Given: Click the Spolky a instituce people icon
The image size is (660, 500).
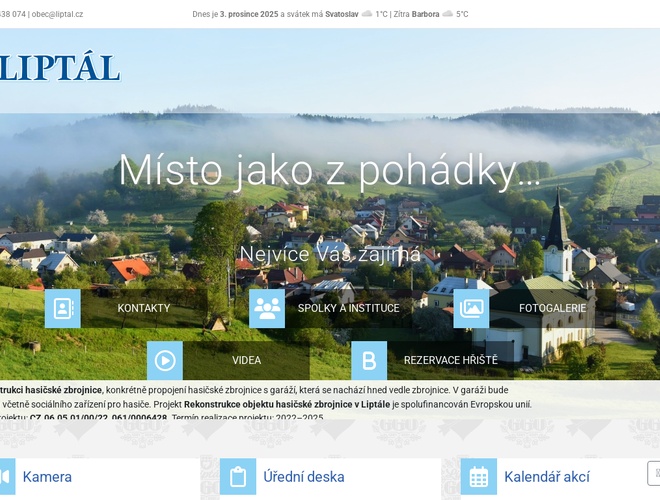Looking at the screenshot, I should tap(267, 308).
